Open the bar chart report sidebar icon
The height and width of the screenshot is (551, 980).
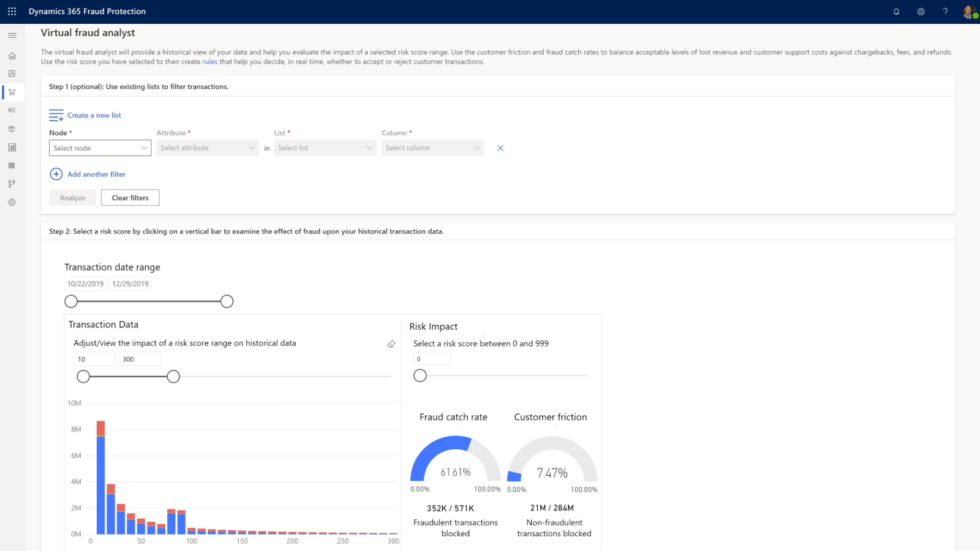(12, 147)
